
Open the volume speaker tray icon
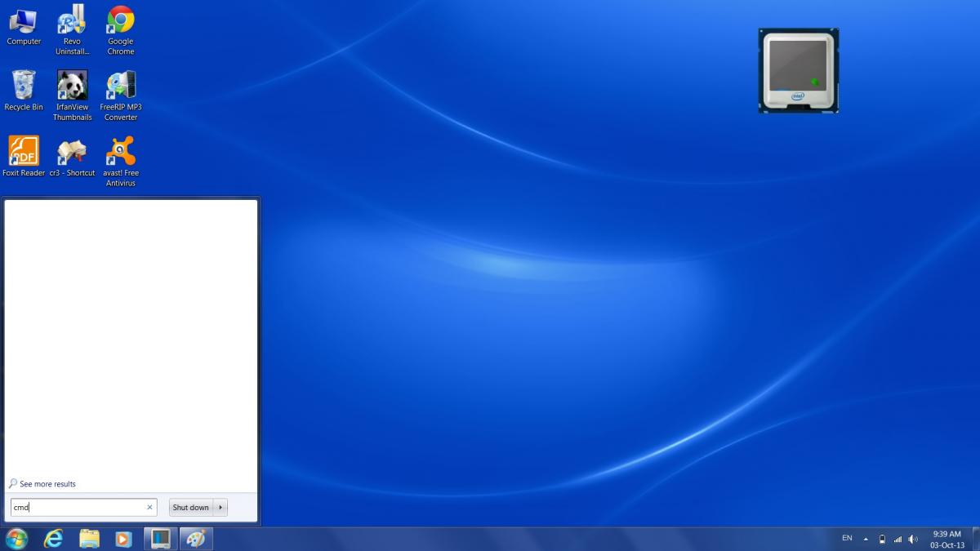click(913, 539)
